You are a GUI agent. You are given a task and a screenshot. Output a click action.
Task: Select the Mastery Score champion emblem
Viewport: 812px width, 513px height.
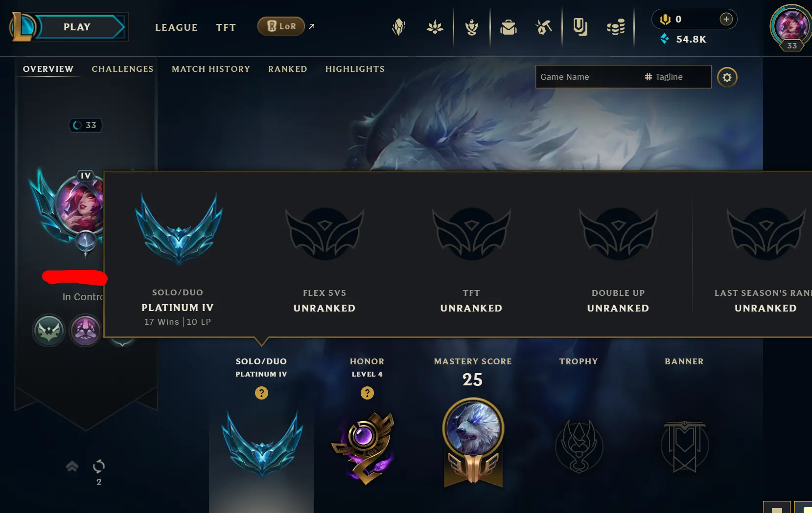point(473,443)
